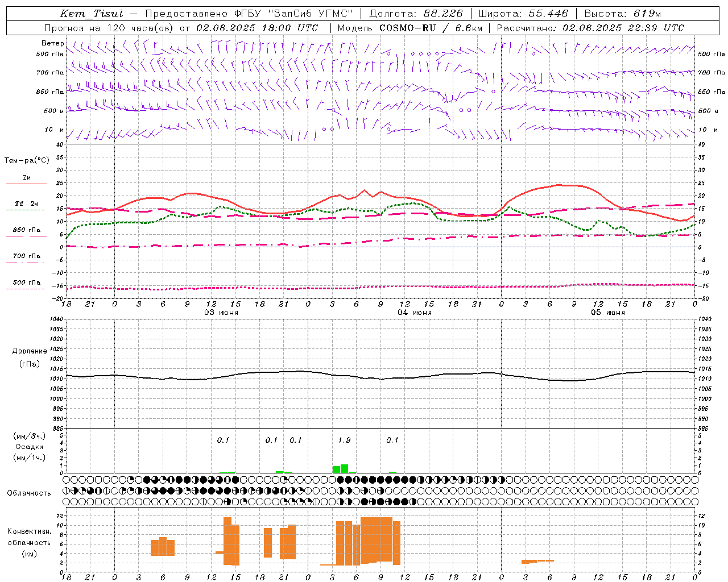
Task: Click the (мм/3ч.) precipitation unit label
Action: tap(30, 436)
